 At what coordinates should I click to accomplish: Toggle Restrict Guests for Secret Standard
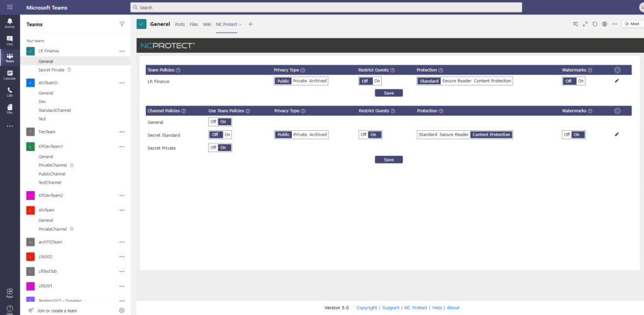[x=370, y=135]
